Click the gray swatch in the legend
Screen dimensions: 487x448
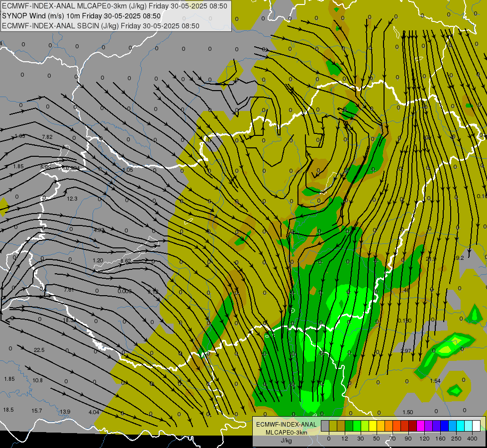[x=325, y=426]
